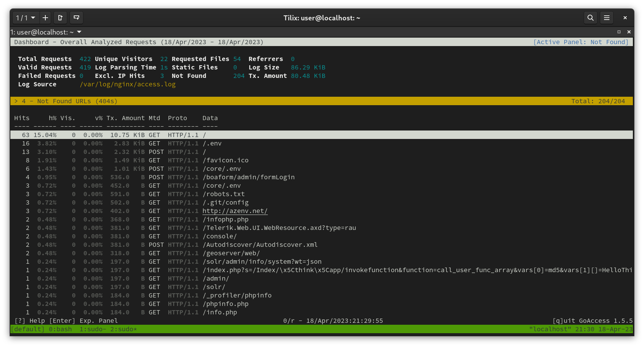The image size is (644, 347).
Task: Select the /console/ row
Action: (322, 236)
